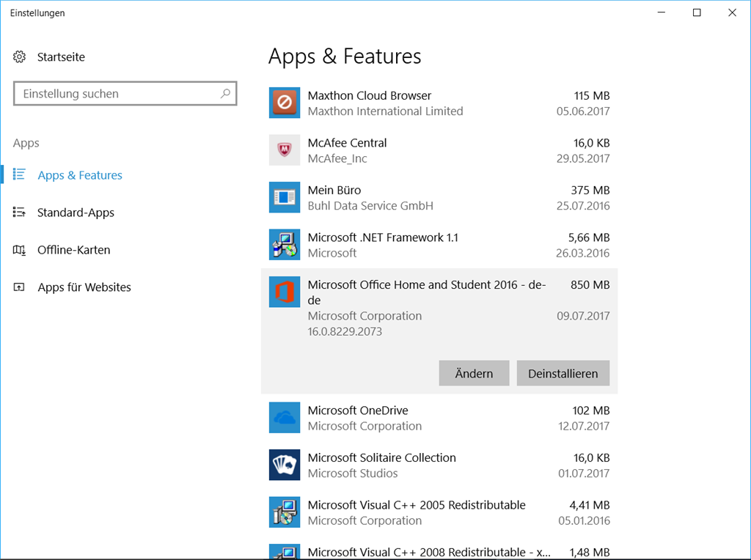Click the Apps für Websites icon
The height and width of the screenshot is (560, 751).
coord(19,287)
